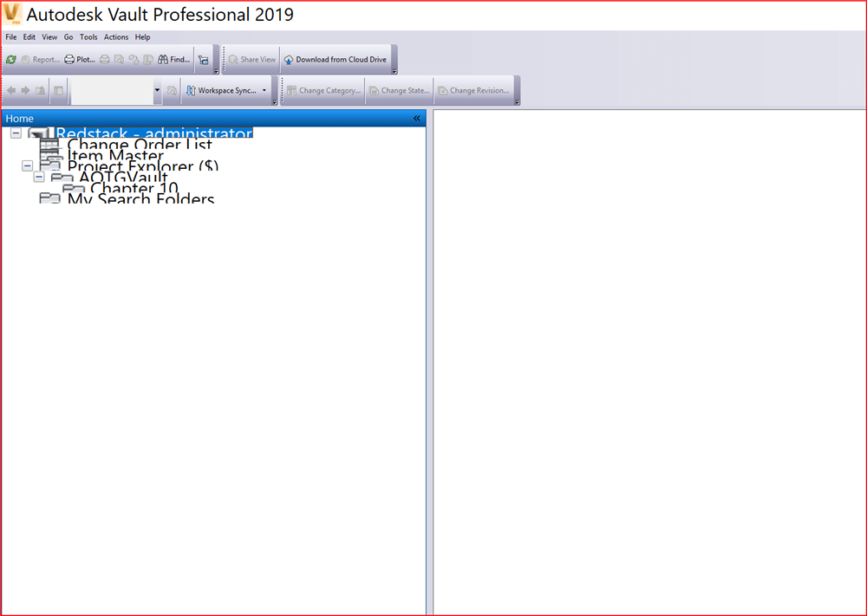Select the Chapter 10 folder

pyautogui.click(x=134, y=188)
